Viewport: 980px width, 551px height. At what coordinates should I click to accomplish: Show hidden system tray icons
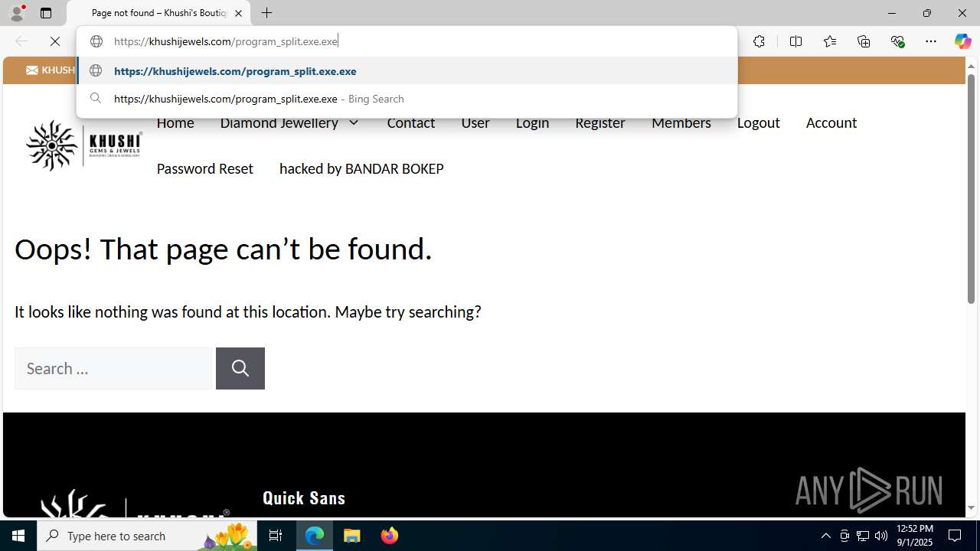pos(825,536)
